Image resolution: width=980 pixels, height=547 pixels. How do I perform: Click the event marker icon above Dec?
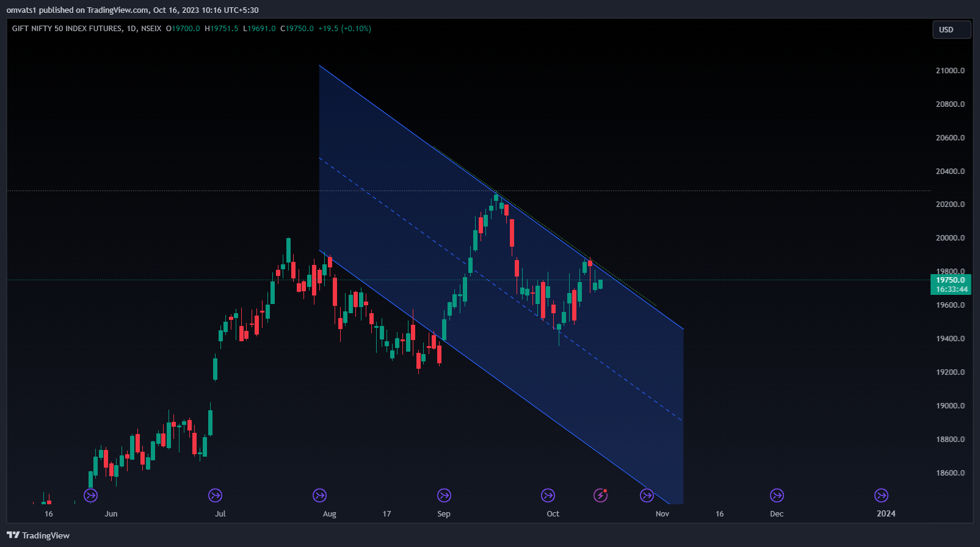click(777, 495)
